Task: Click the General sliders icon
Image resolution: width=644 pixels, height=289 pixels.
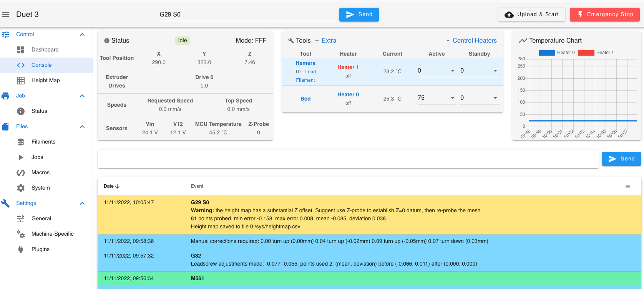Action: click(x=21, y=219)
